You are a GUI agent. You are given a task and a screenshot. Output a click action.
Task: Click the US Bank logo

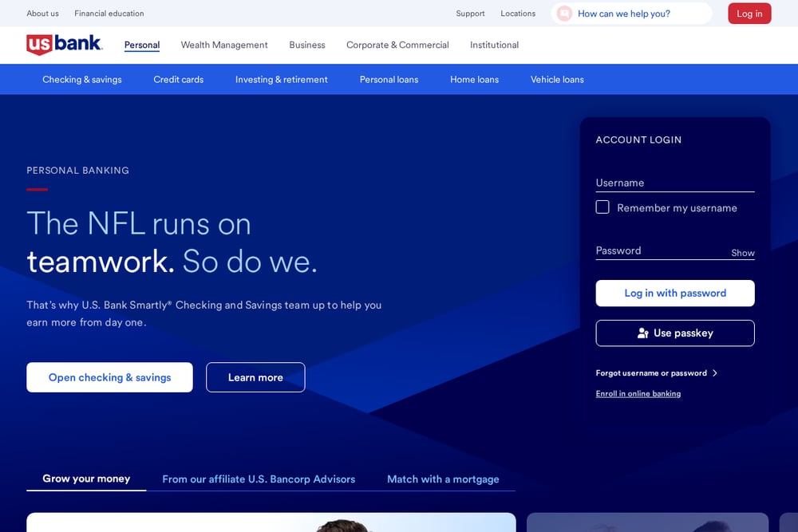point(65,44)
